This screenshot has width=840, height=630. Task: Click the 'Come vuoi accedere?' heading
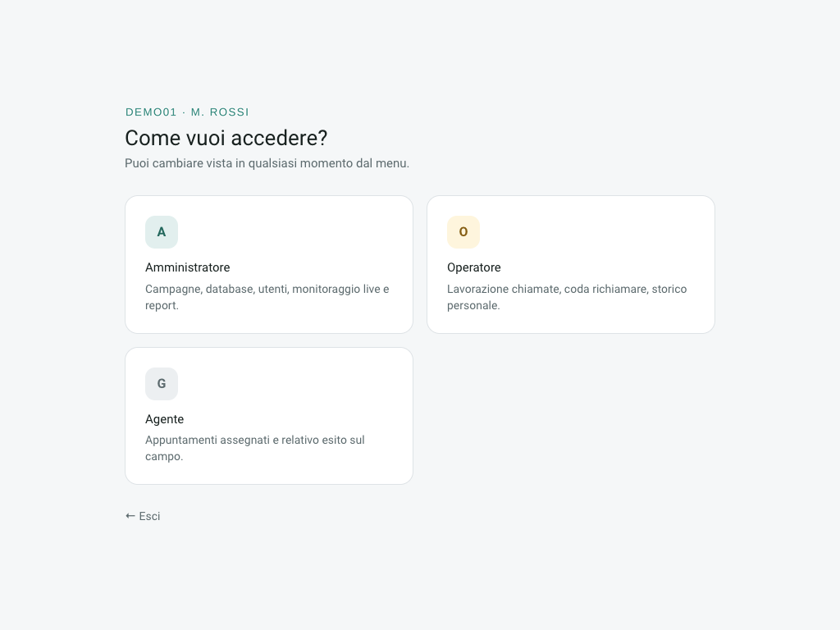pyautogui.click(x=226, y=138)
